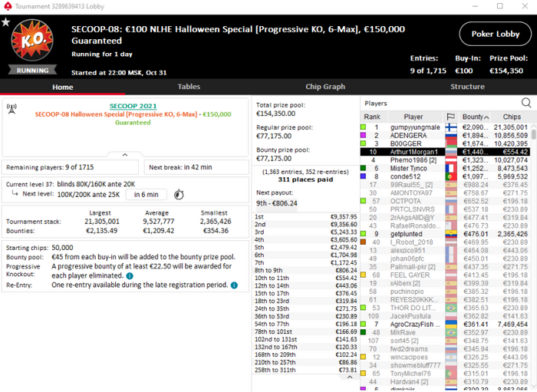537x392 pixels.
Task: Click the info icon beside Re-Entry description
Action: 234,285
